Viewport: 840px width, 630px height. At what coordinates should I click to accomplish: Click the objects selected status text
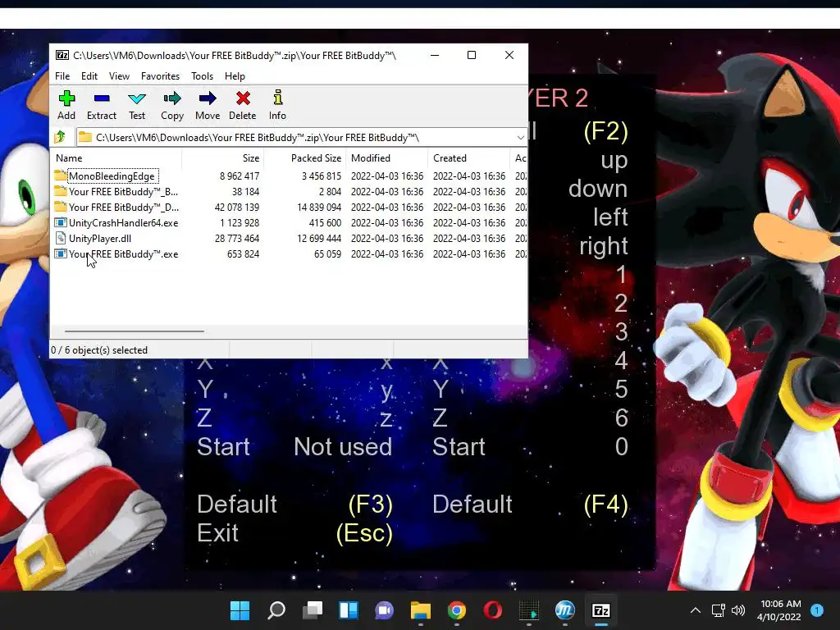click(99, 349)
